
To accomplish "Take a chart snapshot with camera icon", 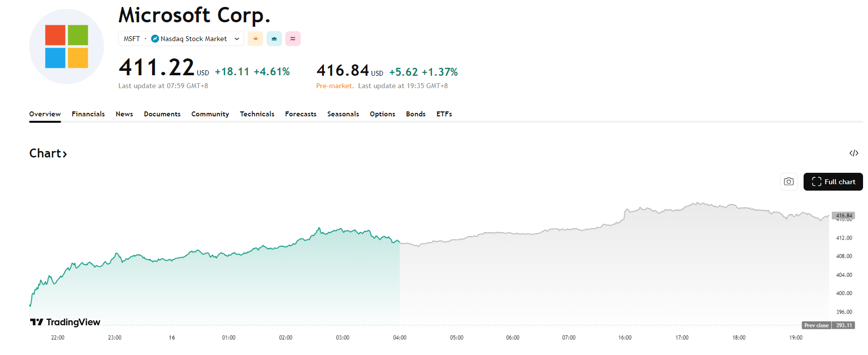I will pyautogui.click(x=789, y=182).
